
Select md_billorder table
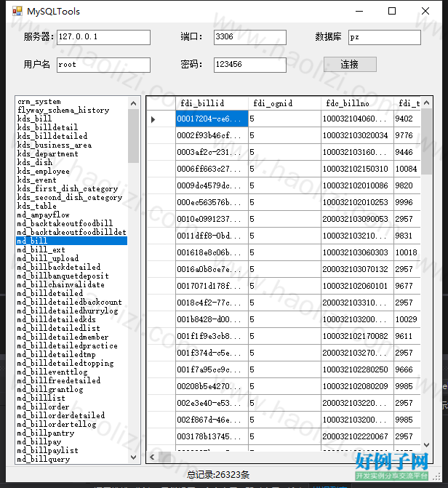pyautogui.click(x=71, y=407)
